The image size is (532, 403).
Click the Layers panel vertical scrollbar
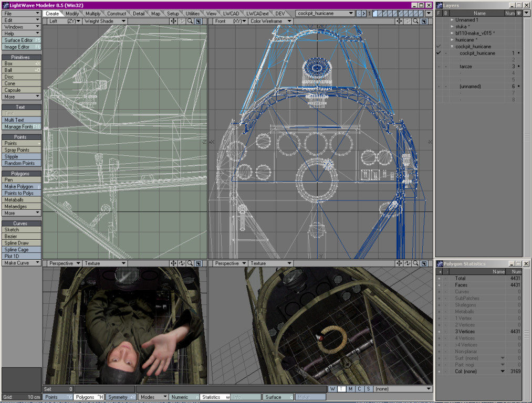pos(527,137)
